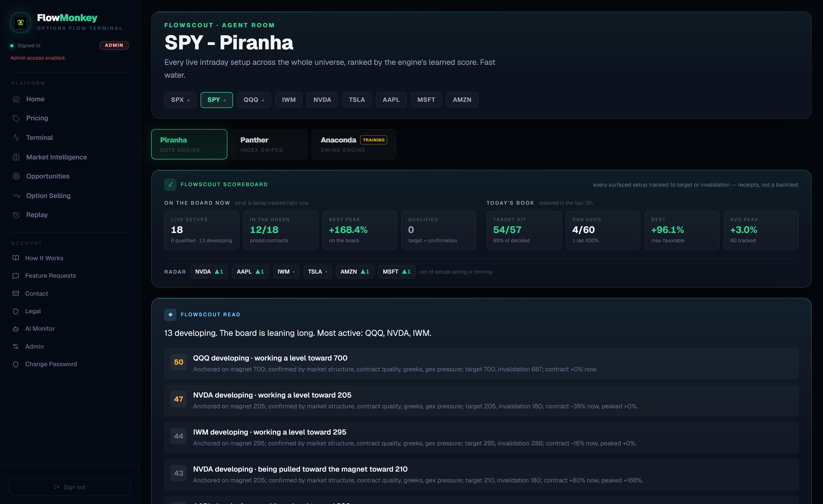
Task: Click the FlowScout Read diamond icon
Action: click(x=170, y=315)
